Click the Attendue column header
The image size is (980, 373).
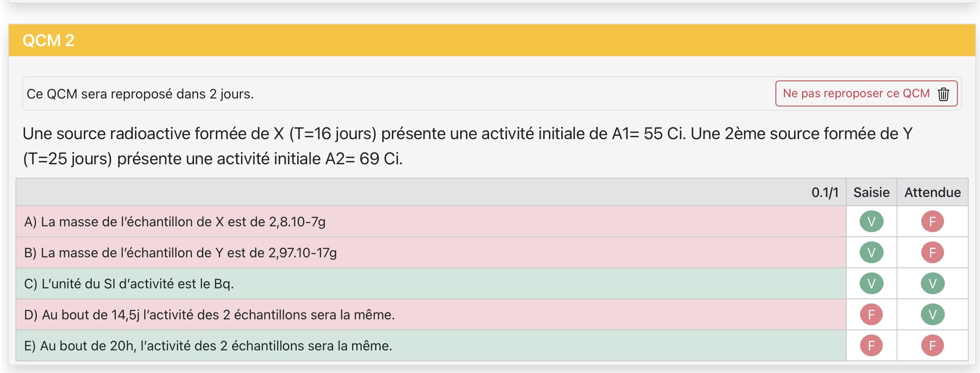point(932,192)
